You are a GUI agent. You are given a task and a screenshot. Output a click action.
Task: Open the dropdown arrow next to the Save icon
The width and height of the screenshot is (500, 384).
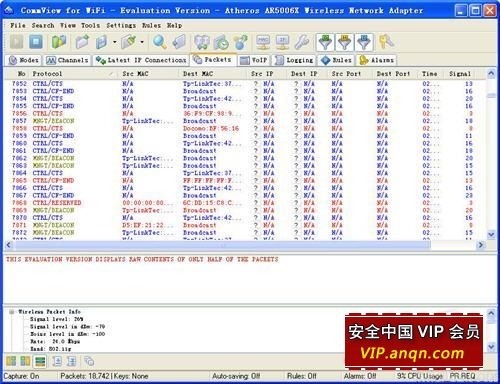114,42
